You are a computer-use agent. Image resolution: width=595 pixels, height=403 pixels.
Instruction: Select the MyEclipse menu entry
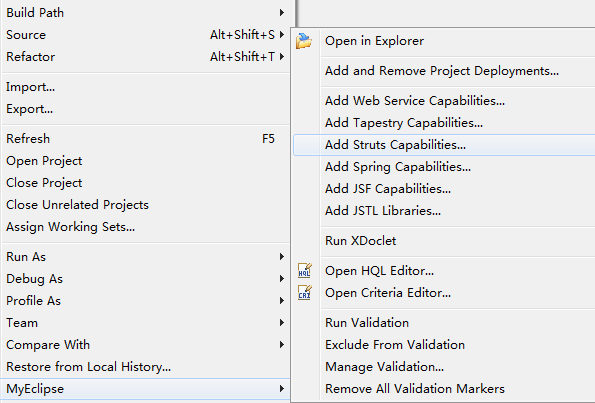click(x=146, y=389)
